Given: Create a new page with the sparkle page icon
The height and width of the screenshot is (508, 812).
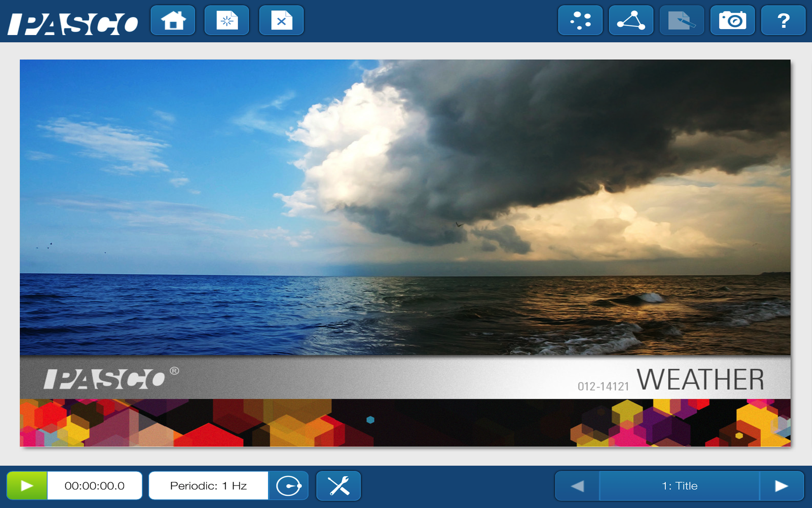Looking at the screenshot, I should coord(227,20).
